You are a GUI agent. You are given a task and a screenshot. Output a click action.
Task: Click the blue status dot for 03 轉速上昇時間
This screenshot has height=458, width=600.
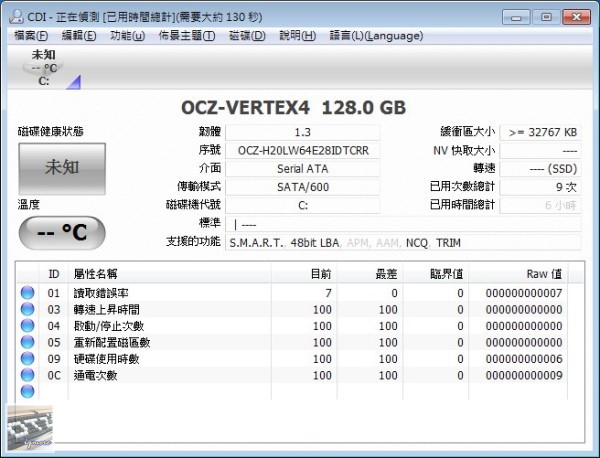pos(27,309)
